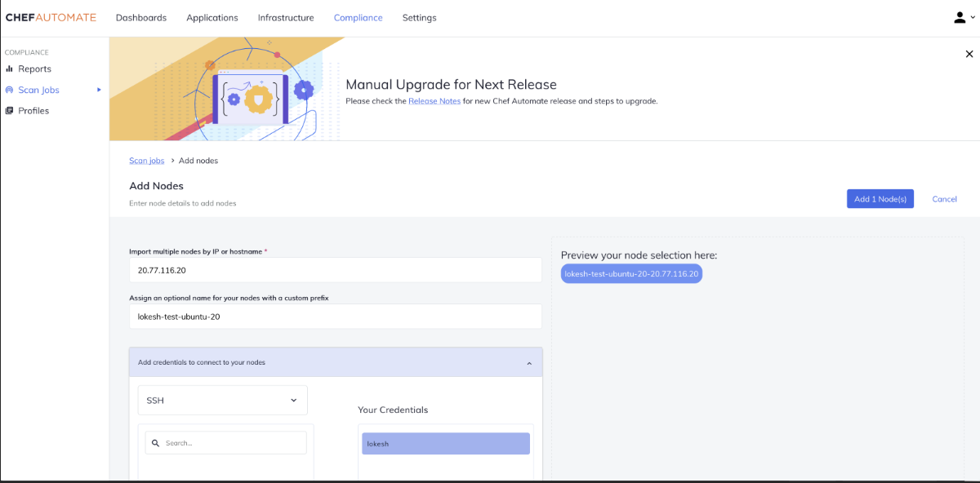Click the IP or hostname input field
Image resolution: width=980 pixels, height=483 pixels.
pyautogui.click(x=335, y=270)
